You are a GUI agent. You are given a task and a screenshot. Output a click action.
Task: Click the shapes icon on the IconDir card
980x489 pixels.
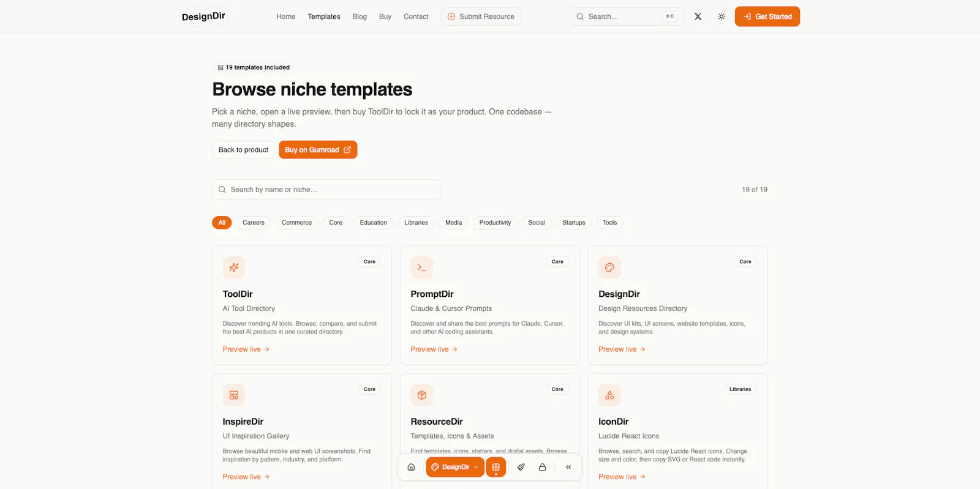(609, 395)
